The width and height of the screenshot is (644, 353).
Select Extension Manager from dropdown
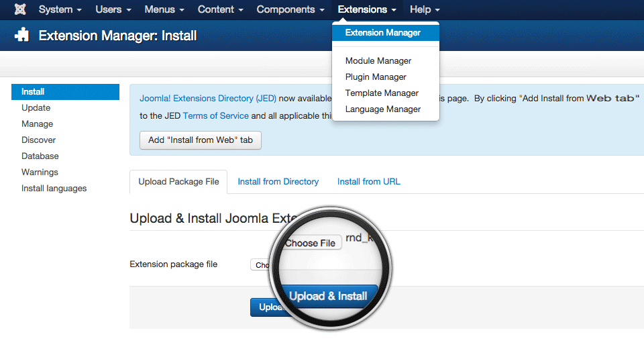tap(385, 32)
